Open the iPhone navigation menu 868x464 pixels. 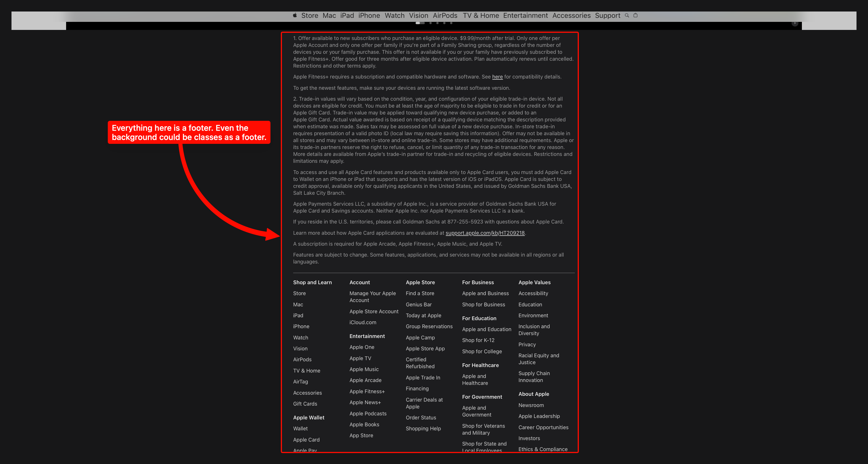coord(369,16)
